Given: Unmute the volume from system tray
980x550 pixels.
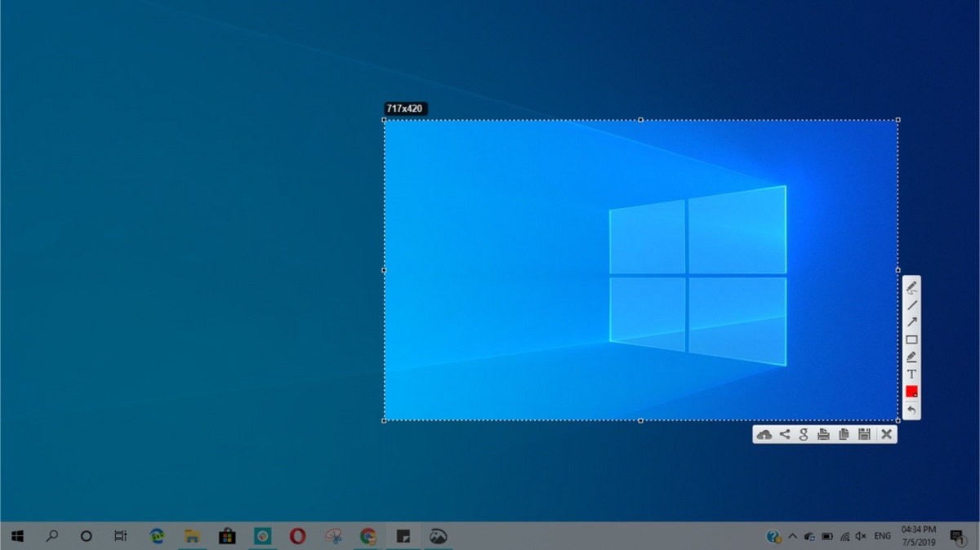Looking at the screenshot, I should 860,536.
